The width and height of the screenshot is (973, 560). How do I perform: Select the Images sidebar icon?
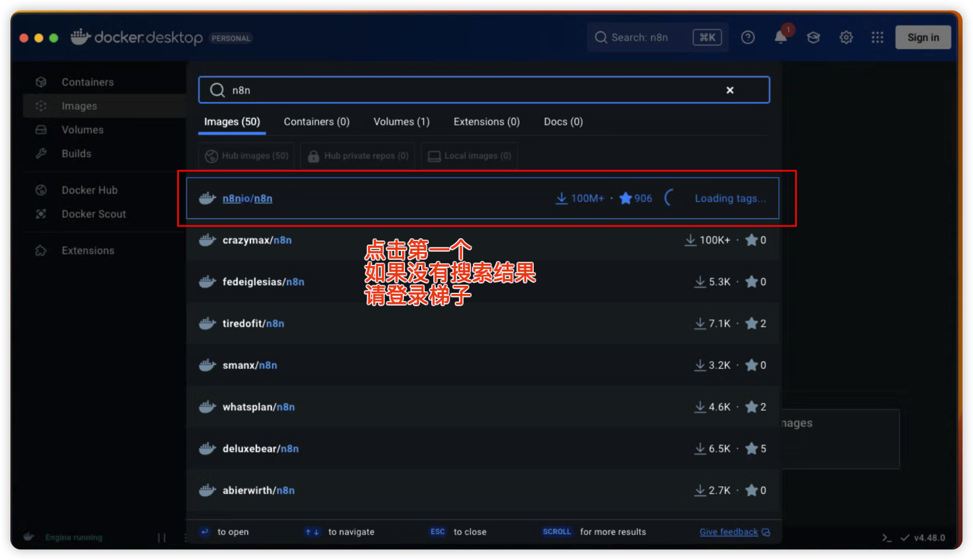pyautogui.click(x=41, y=106)
